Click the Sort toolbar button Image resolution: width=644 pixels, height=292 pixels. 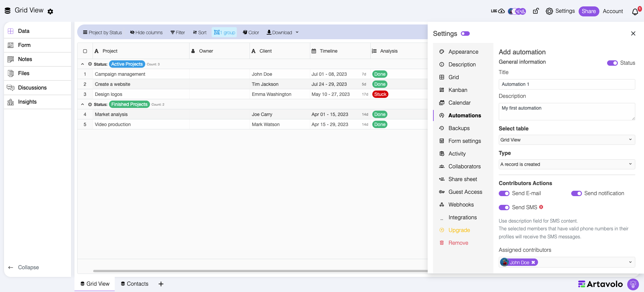click(200, 33)
